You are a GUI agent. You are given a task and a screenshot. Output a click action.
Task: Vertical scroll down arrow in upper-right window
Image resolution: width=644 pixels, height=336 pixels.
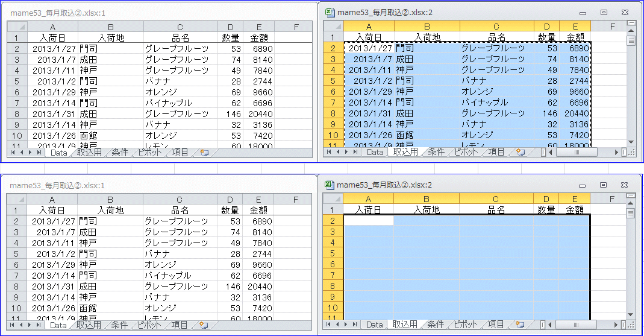pyautogui.click(x=631, y=142)
